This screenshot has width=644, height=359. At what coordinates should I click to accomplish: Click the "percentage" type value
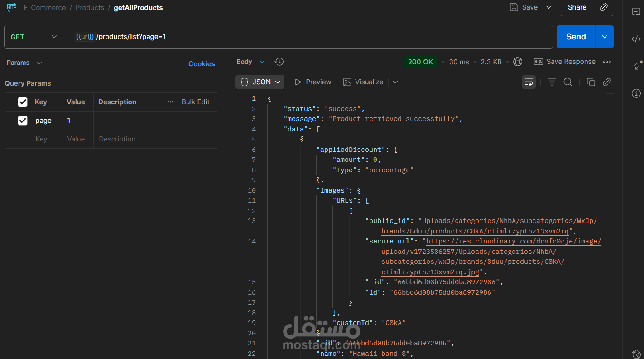coord(389,170)
